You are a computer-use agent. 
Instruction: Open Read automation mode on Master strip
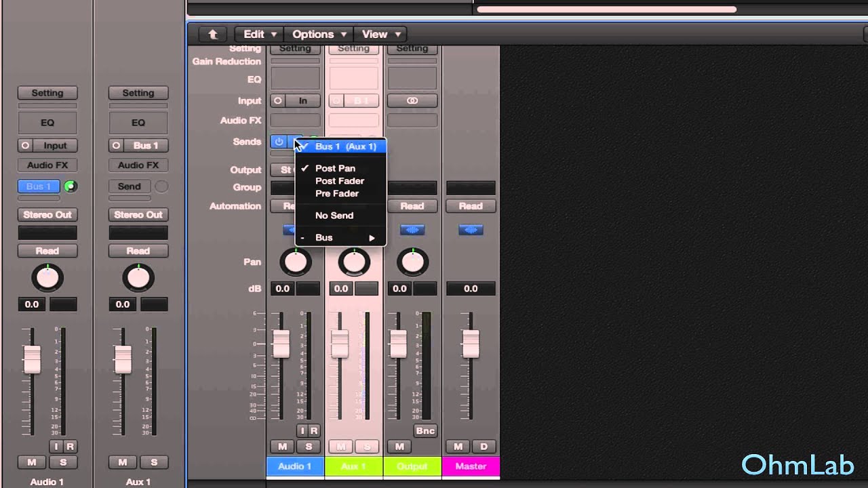pos(471,206)
